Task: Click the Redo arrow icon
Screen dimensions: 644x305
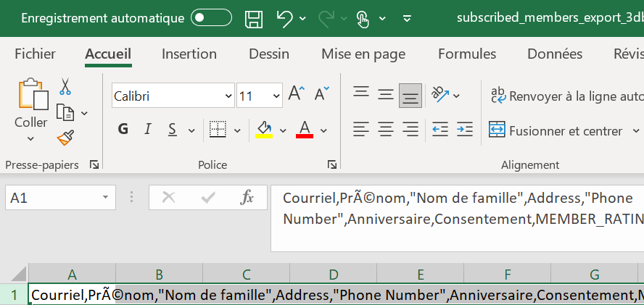Action: (326, 18)
